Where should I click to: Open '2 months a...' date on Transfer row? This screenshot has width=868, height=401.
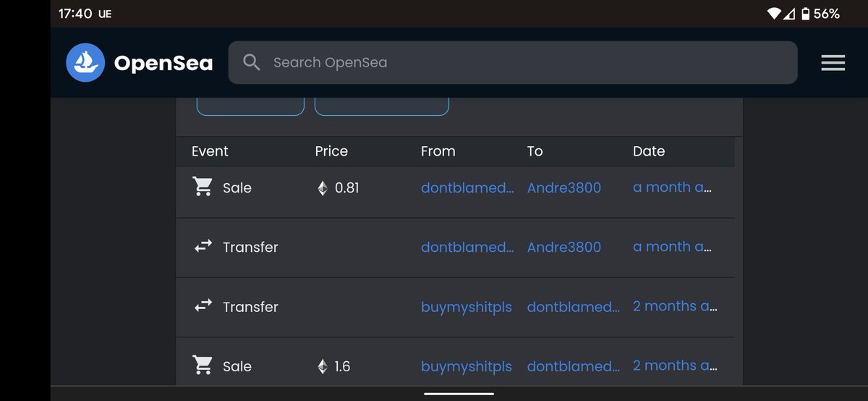[675, 306]
